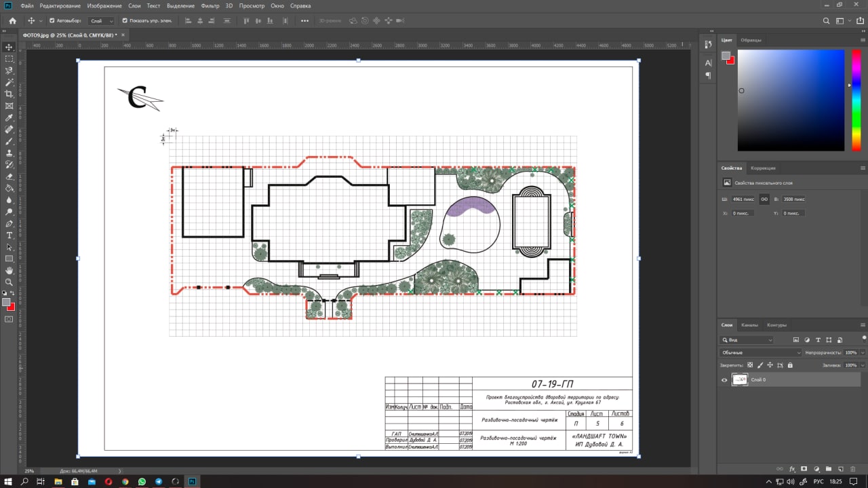The image size is (868, 488).
Task: Select the Frame tool
Action: pyautogui.click(x=9, y=106)
